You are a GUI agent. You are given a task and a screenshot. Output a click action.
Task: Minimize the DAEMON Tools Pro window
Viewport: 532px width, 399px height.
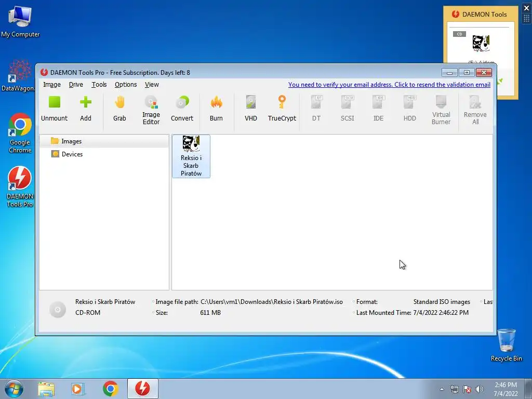tap(449, 73)
